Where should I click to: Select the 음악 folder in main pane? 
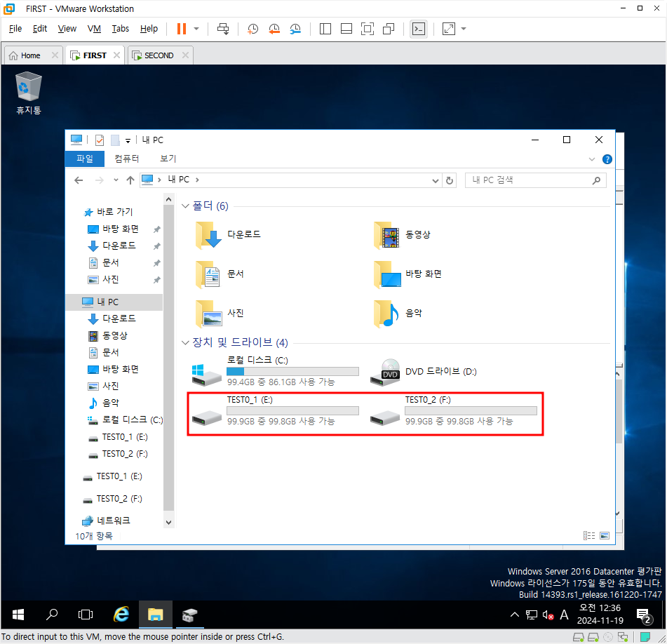(x=398, y=314)
